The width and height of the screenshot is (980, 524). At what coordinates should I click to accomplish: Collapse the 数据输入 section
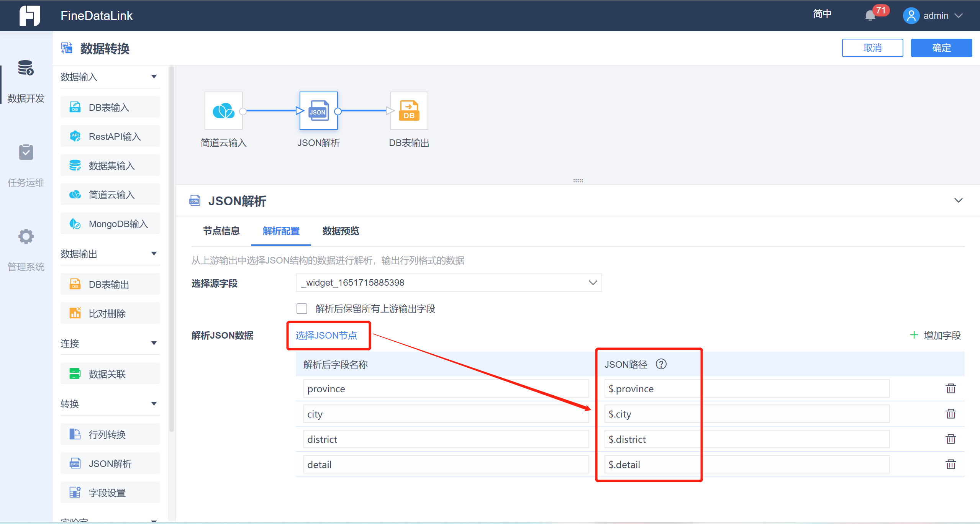click(x=154, y=77)
